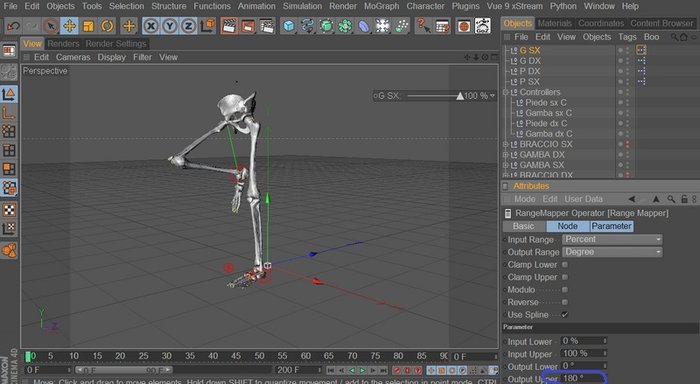Click the Input Upper value field
This screenshot has height=384, width=700.
click(x=583, y=354)
